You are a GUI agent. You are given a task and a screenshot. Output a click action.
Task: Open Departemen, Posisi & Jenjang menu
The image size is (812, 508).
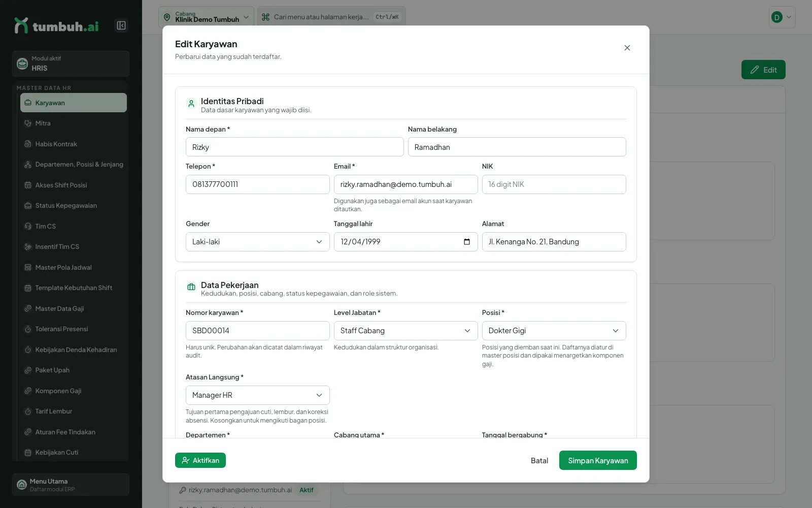[x=74, y=164]
